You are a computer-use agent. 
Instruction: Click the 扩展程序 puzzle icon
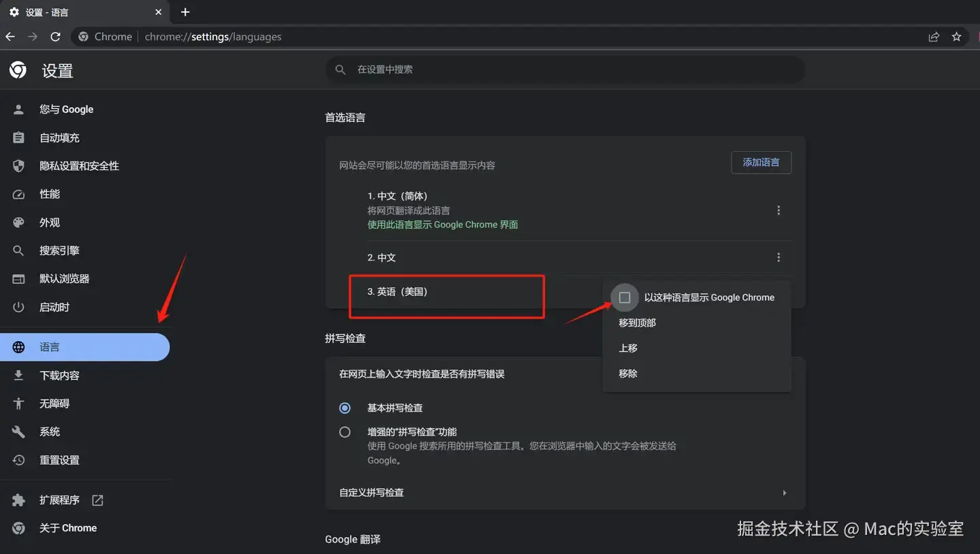coord(18,500)
